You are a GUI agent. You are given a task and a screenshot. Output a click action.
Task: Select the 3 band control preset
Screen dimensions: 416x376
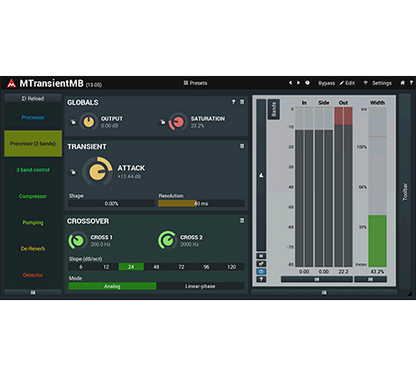coord(33,170)
